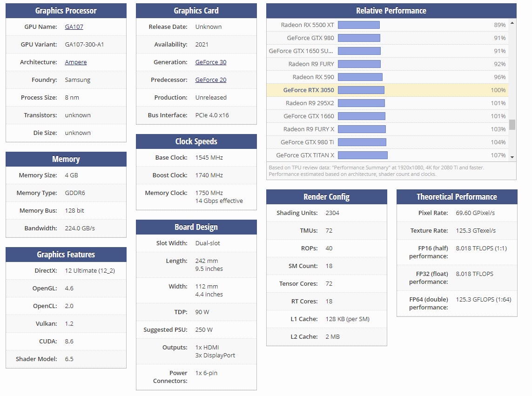This screenshot has height=396, width=532.
Task: Select GeForce GTX 1660 entry
Action: click(387, 116)
